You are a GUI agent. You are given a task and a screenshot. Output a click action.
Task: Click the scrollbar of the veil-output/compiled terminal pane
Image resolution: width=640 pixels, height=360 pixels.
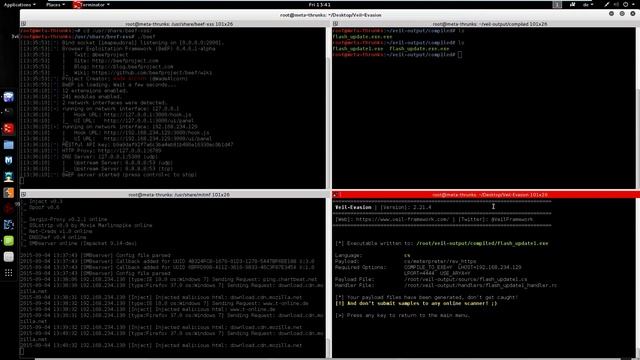point(638,108)
